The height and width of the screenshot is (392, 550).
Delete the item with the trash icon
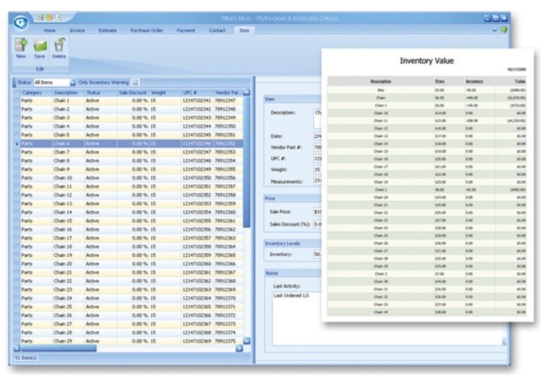59,48
